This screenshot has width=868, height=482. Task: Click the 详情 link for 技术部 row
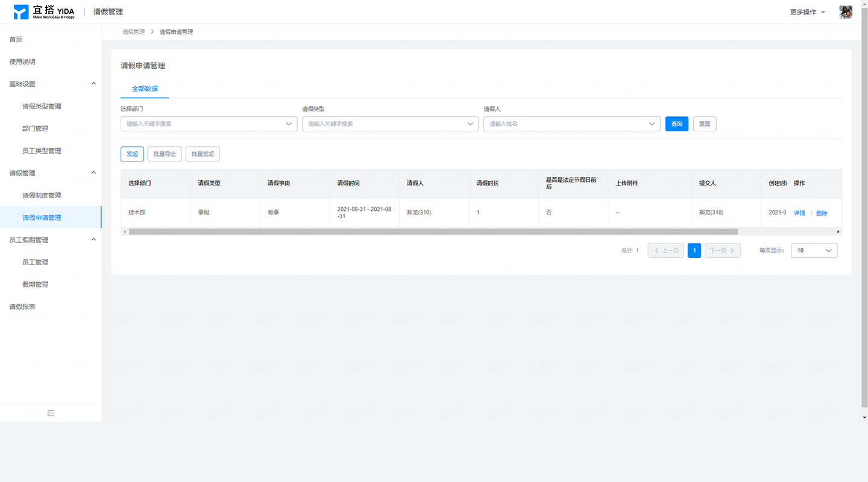[799, 213]
